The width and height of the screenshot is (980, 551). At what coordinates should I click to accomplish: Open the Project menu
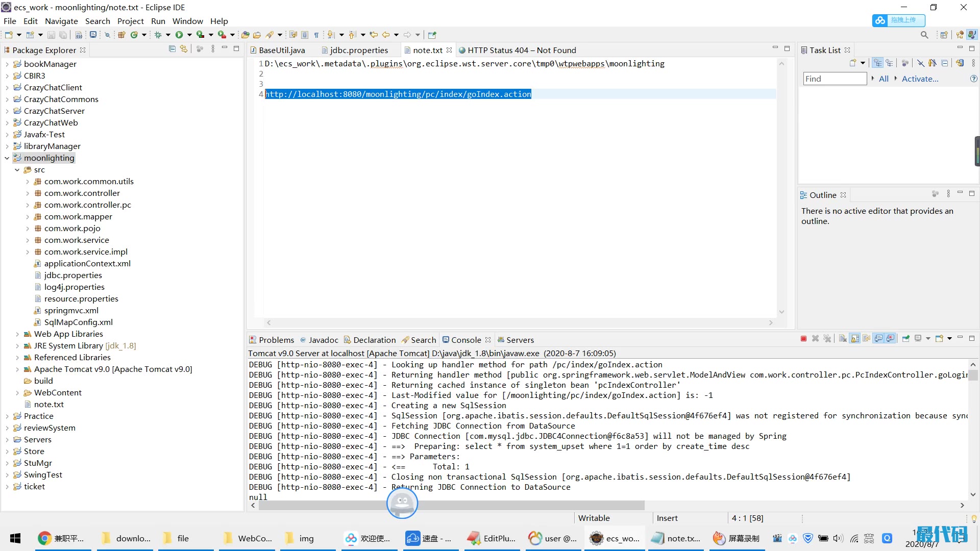coord(130,21)
